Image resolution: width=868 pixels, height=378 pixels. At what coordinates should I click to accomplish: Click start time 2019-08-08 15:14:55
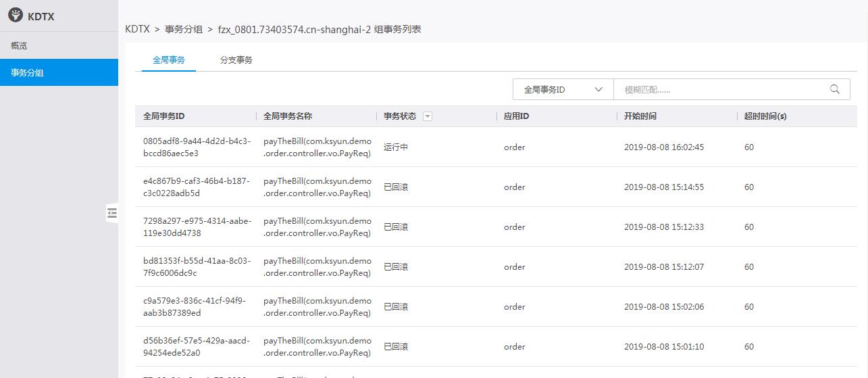click(664, 187)
